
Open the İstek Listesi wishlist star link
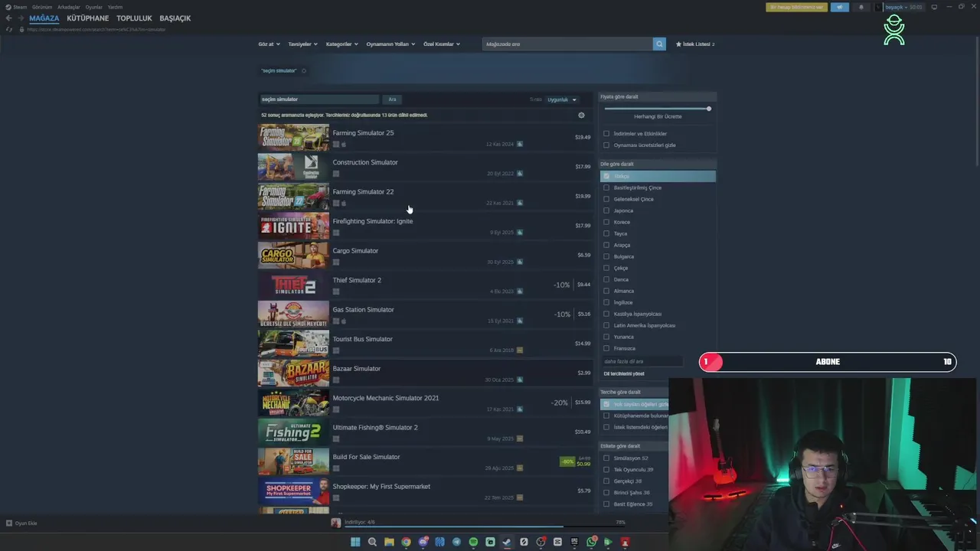pos(694,44)
